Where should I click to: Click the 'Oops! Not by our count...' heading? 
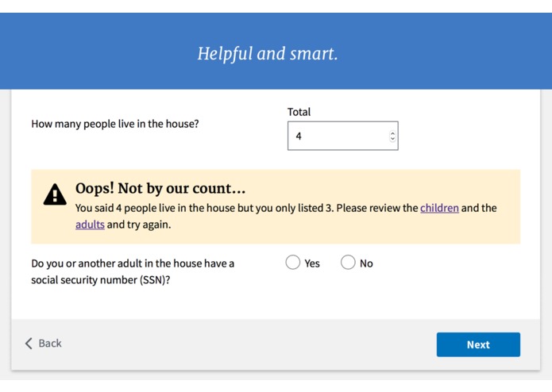click(160, 188)
